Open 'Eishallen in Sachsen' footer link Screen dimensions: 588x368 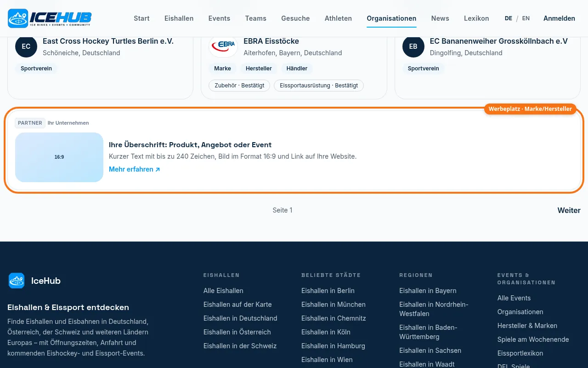coord(430,351)
